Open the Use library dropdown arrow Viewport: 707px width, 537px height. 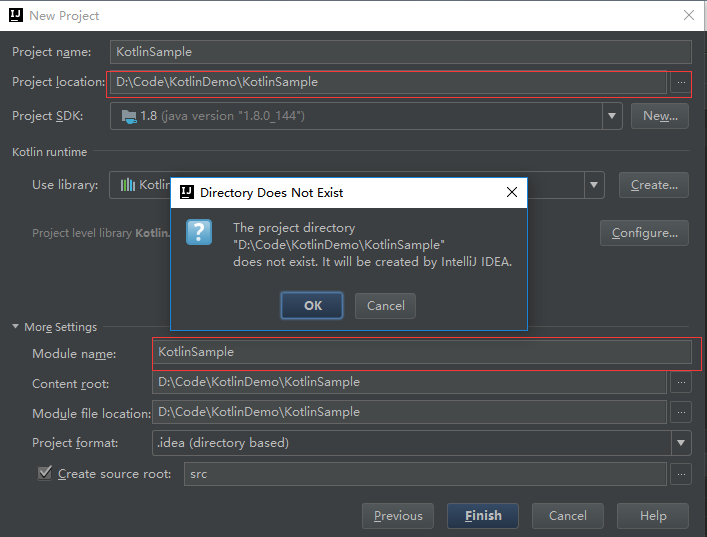[x=594, y=185]
